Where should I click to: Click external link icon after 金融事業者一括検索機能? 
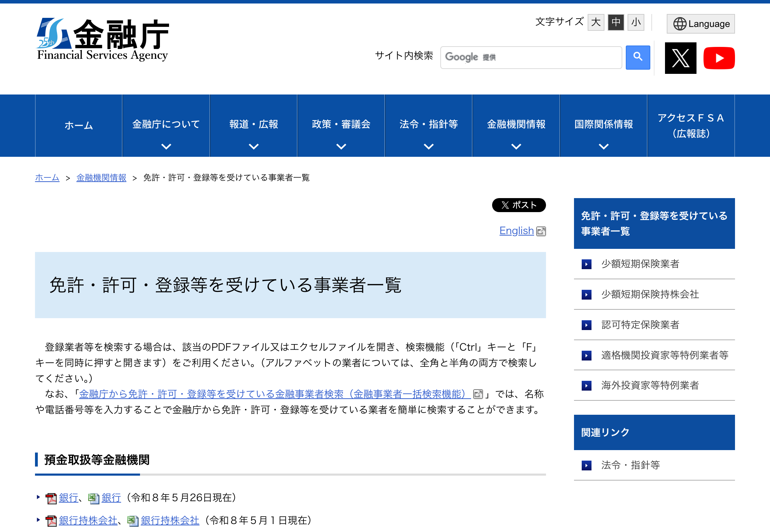[478, 394]
